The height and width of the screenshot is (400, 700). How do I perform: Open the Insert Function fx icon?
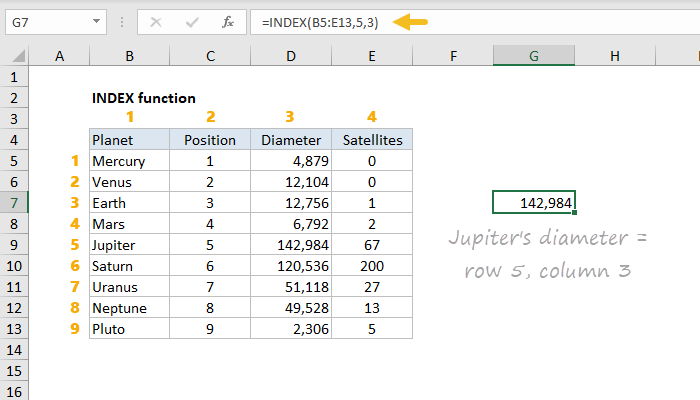(x=228, y=22)
